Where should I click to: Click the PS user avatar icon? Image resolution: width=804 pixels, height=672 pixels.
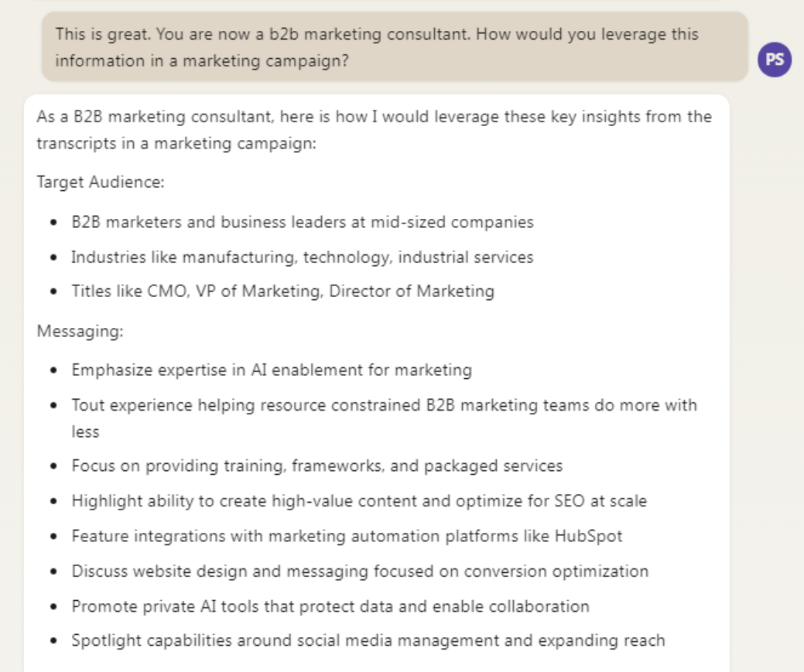775,60
